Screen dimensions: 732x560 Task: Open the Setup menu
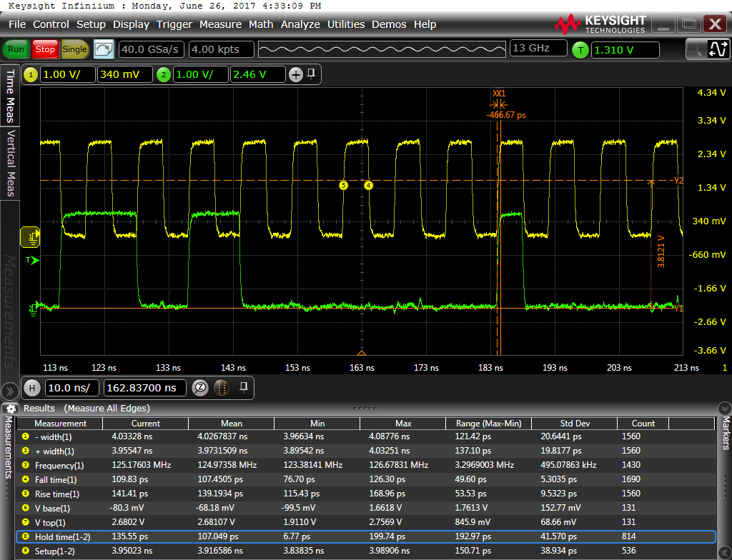91,24
